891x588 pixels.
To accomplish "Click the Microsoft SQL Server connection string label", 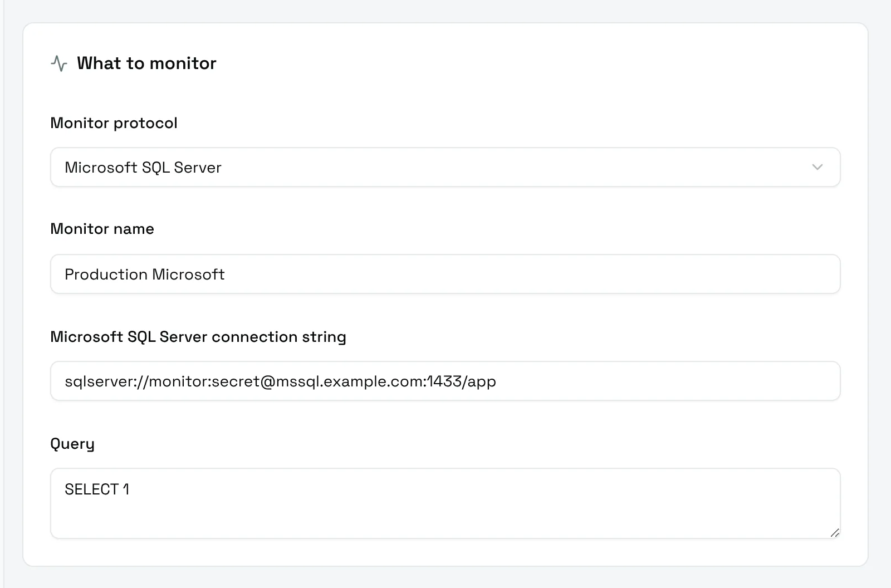I will click(198, 337).
